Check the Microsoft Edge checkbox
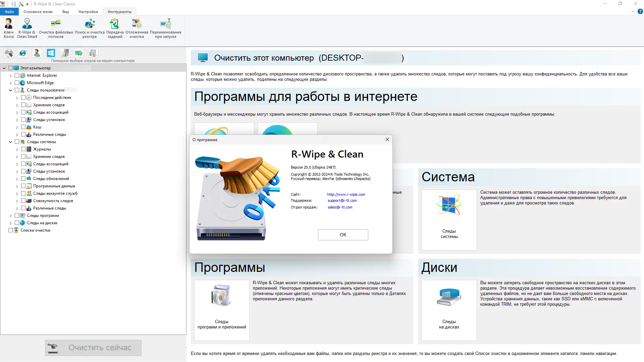Image resolution: width=644 pixels, height=362 pixels. (x=17, y=83)
